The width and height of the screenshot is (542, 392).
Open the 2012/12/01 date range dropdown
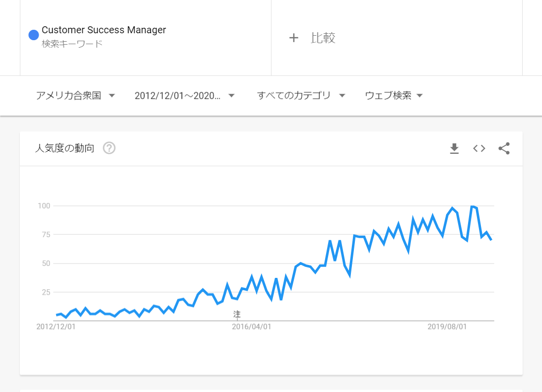coord(185,96)
